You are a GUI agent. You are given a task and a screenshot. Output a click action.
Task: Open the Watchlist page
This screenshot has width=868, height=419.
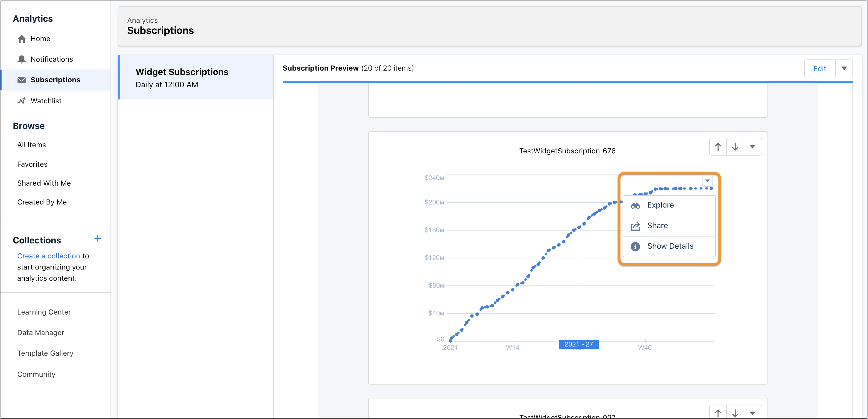[46, 101]
